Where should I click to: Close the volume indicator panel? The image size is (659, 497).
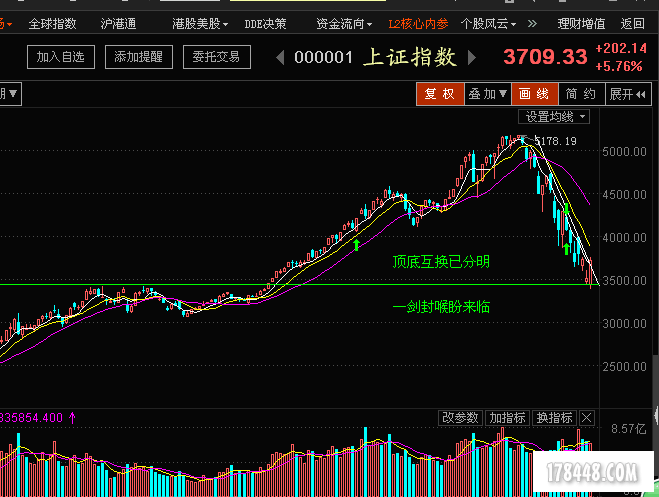[587, 418]
